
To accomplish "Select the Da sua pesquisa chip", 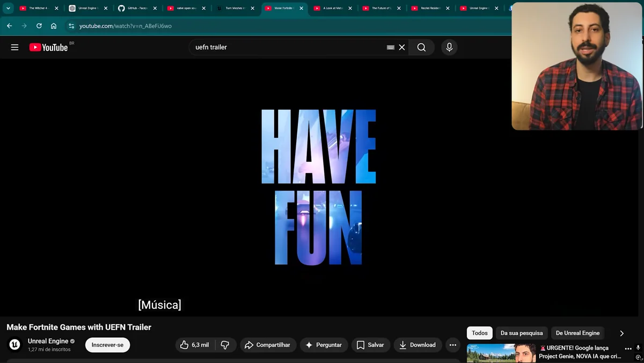I will [522, 333].
